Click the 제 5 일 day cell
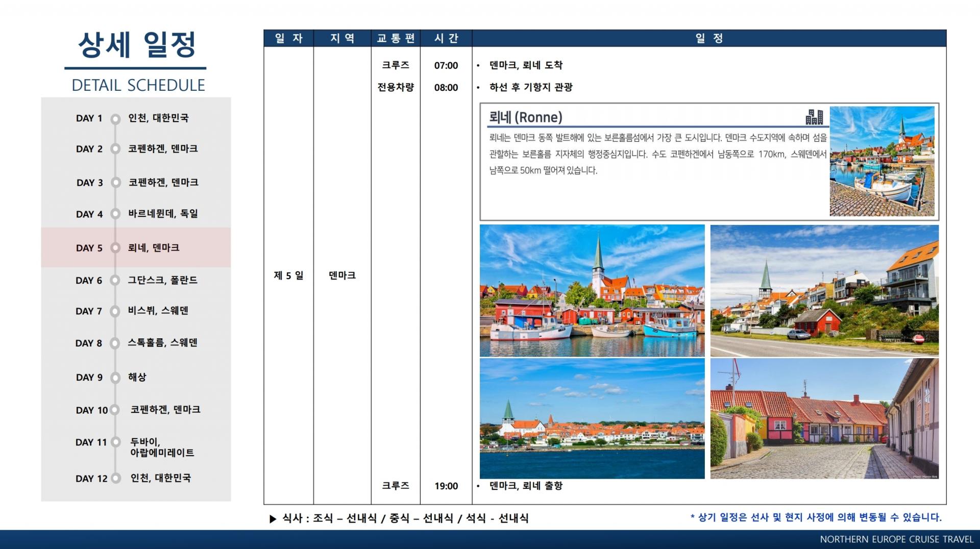Image resolution: width=980 pixels, height=549 pixels. [288, 276]
